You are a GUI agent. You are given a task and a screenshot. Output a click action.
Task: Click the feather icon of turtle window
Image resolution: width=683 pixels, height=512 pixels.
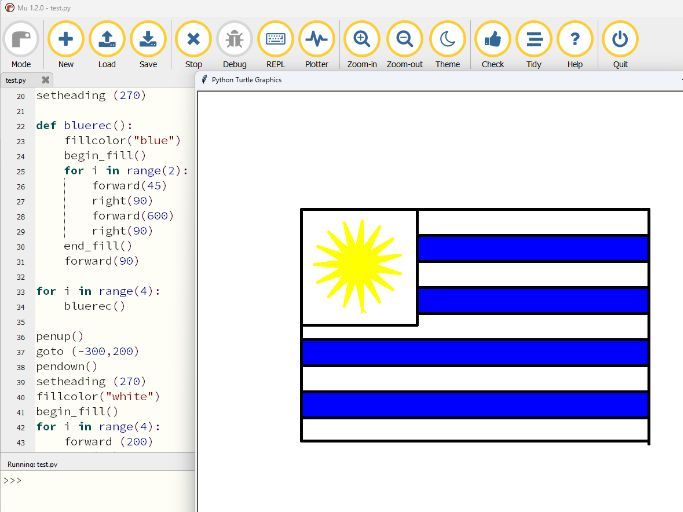pyautogui.click(x=204, y=80)
